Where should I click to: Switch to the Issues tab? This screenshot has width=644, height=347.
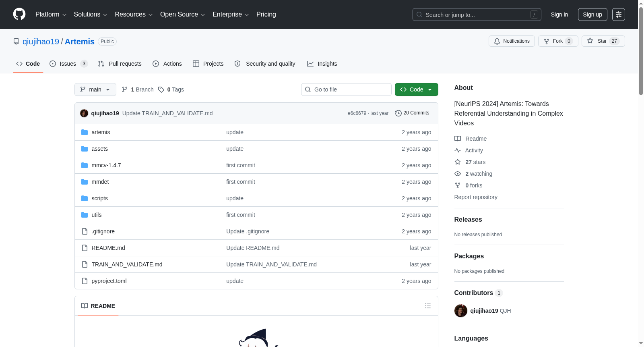[x=68, y=64]
